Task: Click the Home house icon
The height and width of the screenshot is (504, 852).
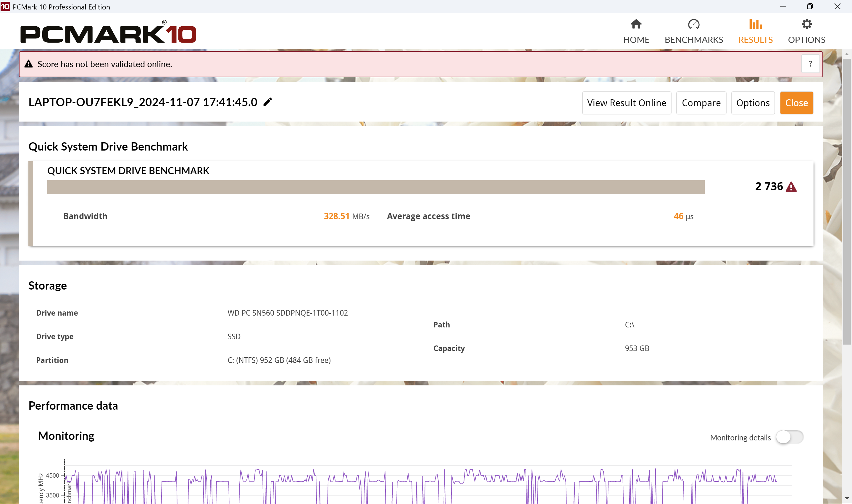Action: click(636, 24)
